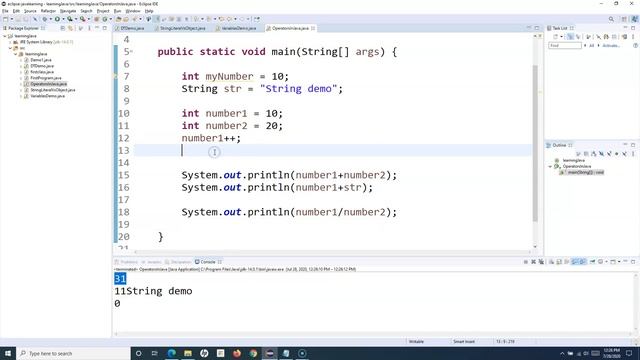The image size is (640, 360).
Task: Collapse the learningJava package node
Action: [16, 54]
